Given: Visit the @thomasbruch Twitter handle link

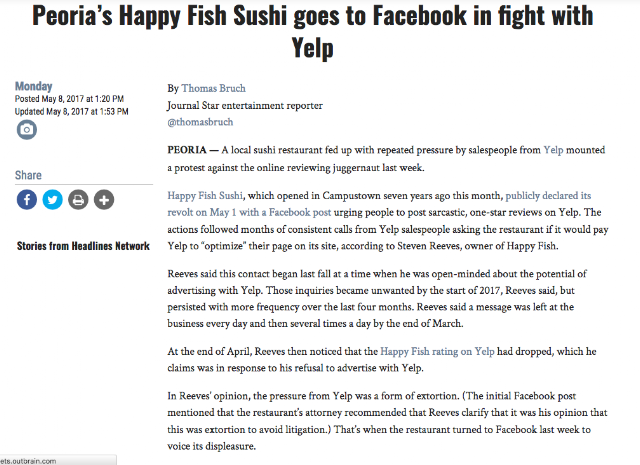Looking at the screenshot, I should click(x=200, y=122).
